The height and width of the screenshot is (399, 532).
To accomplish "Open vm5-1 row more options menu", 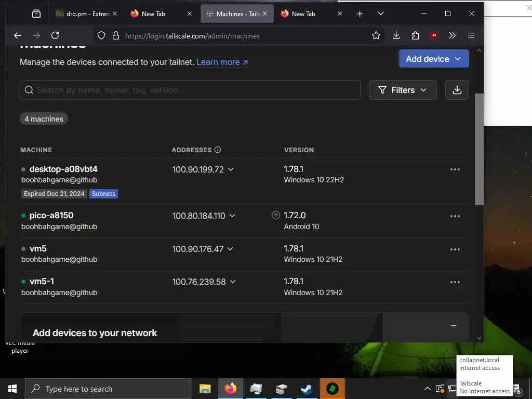I will point(455,282).
